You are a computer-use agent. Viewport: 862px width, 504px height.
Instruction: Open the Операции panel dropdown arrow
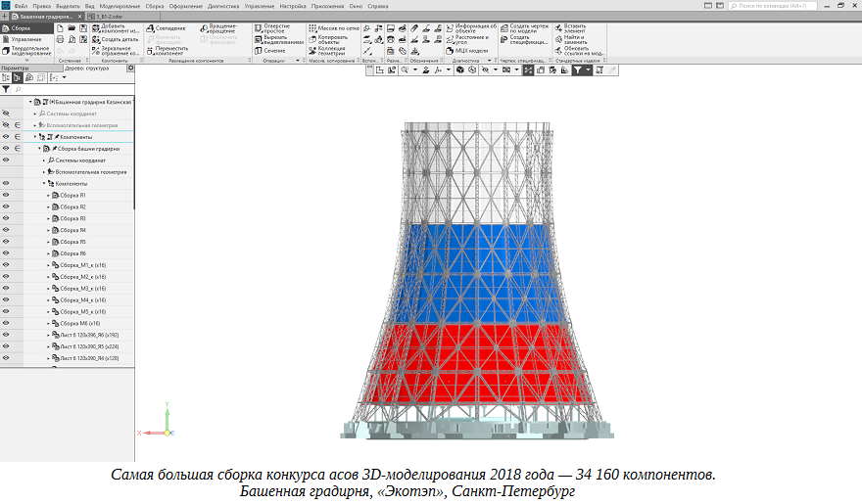coord(298,61)
